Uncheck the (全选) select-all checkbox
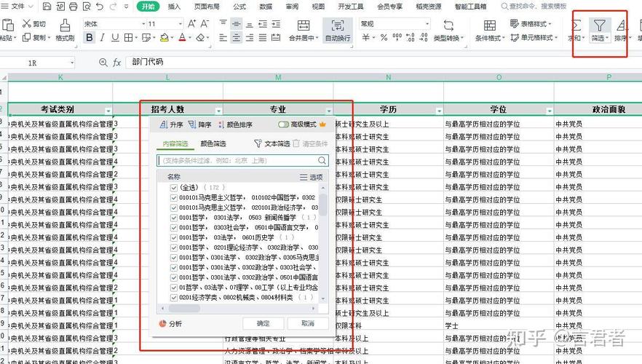Image resolution: width=642 pixels, height=364 pixels. click(x=173, y=188)
